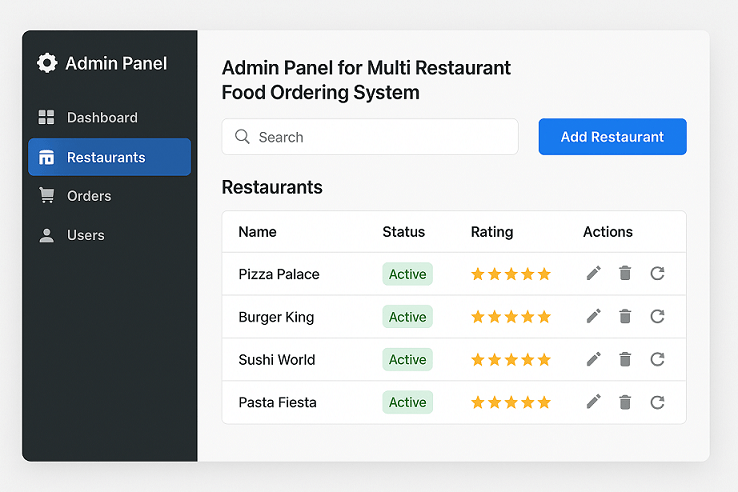The height and width of the screenshot is (492, 738).
Task: Edit Pasta Fiesta with the pencil icon
Action: click(x=593, y=402)
